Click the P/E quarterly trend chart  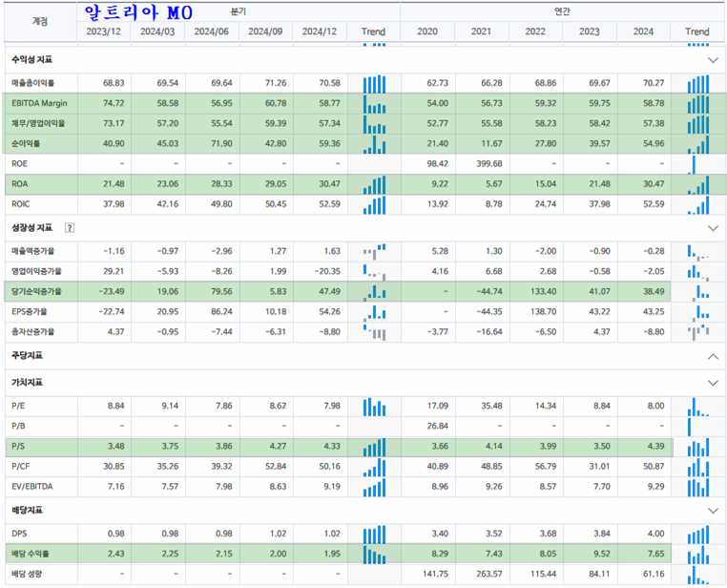click(374, 407)
